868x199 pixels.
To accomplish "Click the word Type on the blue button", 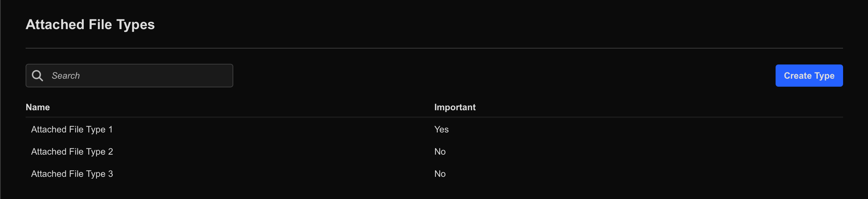I will 824,76.
